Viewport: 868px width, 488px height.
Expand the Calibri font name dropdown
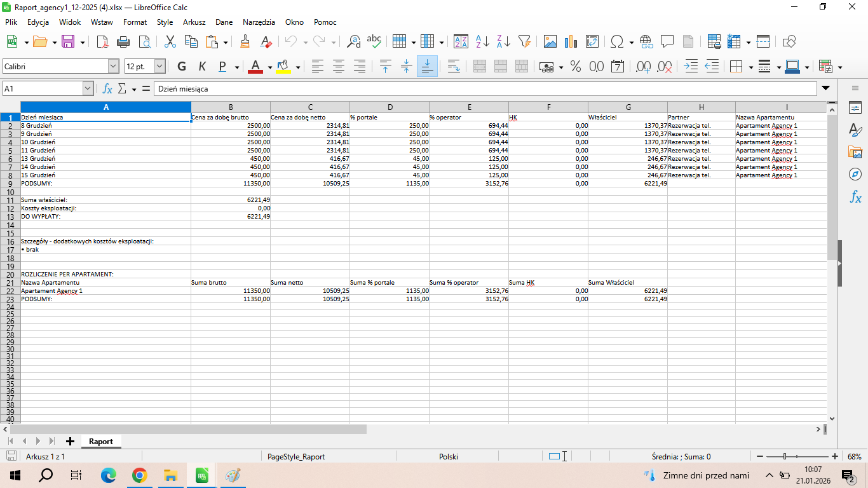coord(114,66)
